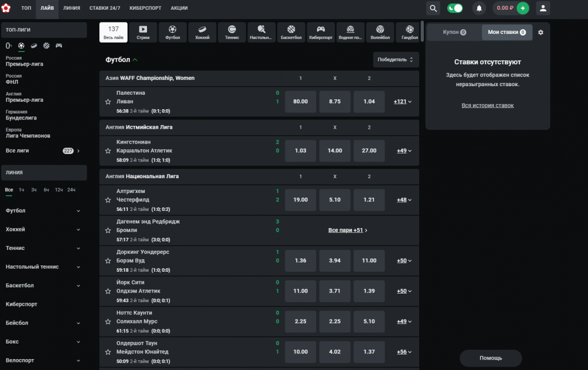Screen dimensions: 588x370
Task: Click the green plus deposit icon
Action: click(x=523, y=8)
